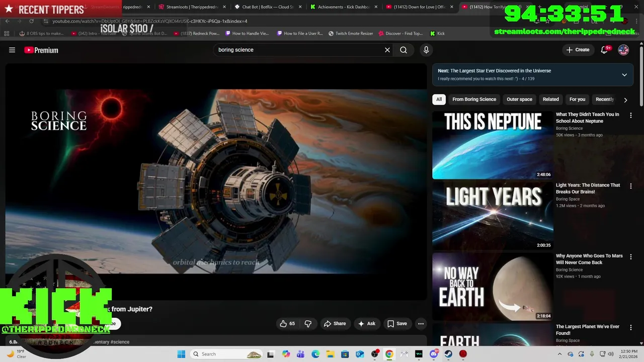Open more actions under the video
Image resolution: width=644 pixels, height=362 pixels.
tap(421, 324)
